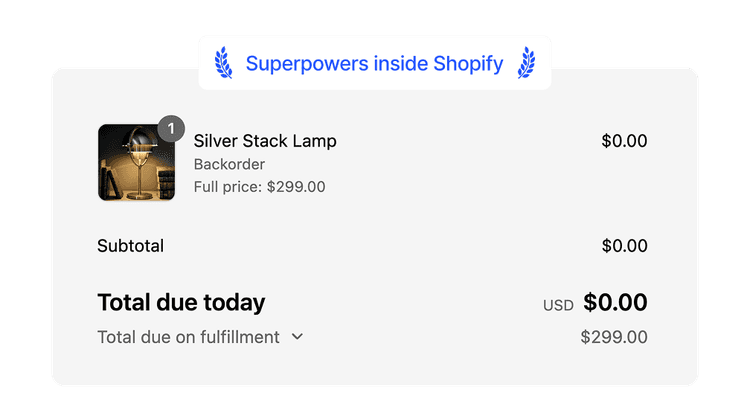
Task: Click the lamp shade in product image
Action: coord(139,139)
